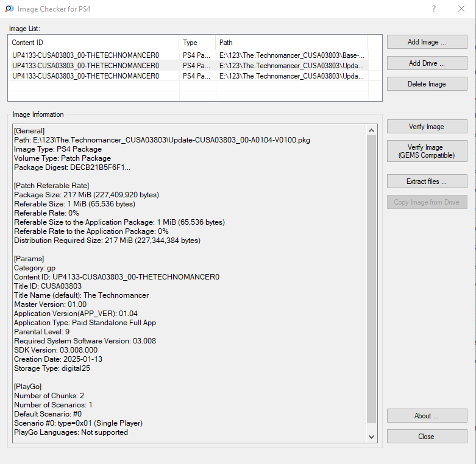Click the Image Information vertical scrollbar thumb

[371, 279]
